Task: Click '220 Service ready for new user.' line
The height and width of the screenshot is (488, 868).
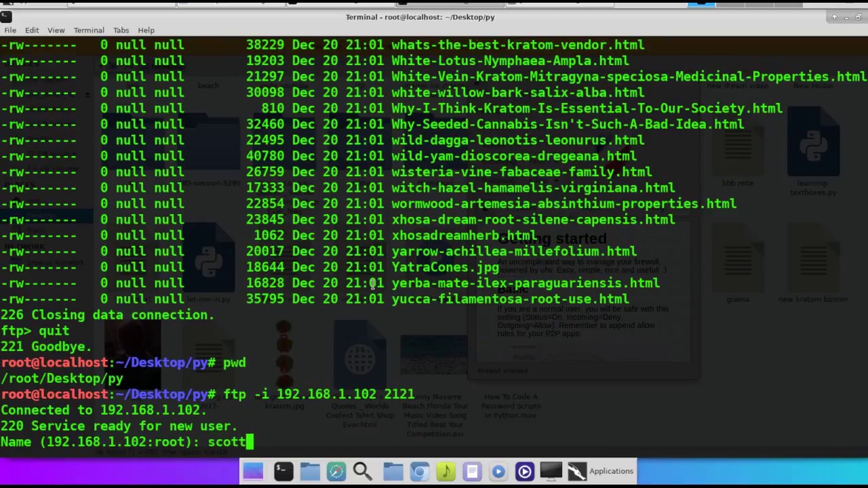Action: coord(119,426)
